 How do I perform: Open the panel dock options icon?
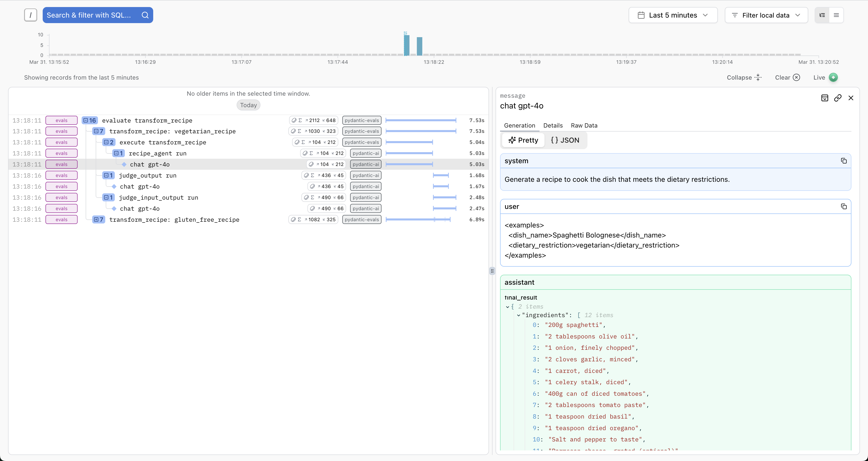tap(825, 98)
